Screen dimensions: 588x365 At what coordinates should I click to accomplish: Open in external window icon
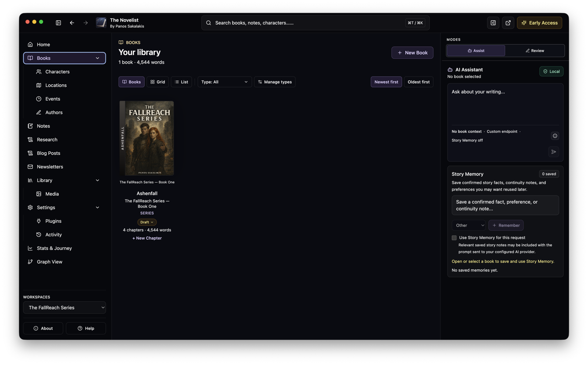[508, 23]
